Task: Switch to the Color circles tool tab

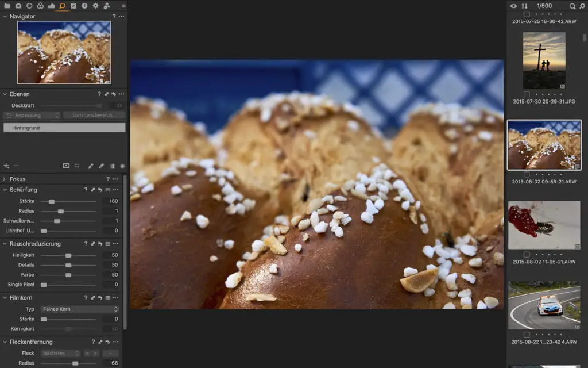Action: pyautogui.click(x=41, y=6)
